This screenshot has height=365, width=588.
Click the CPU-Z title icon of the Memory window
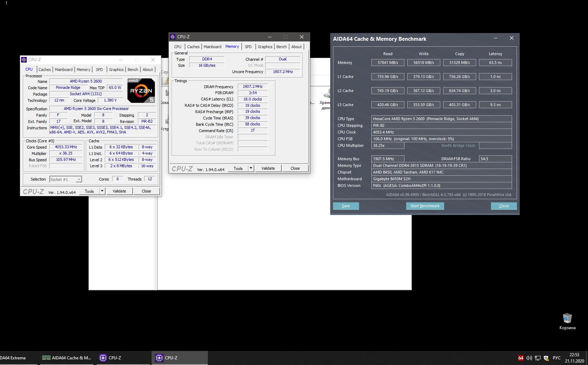[x=172, y=37]
